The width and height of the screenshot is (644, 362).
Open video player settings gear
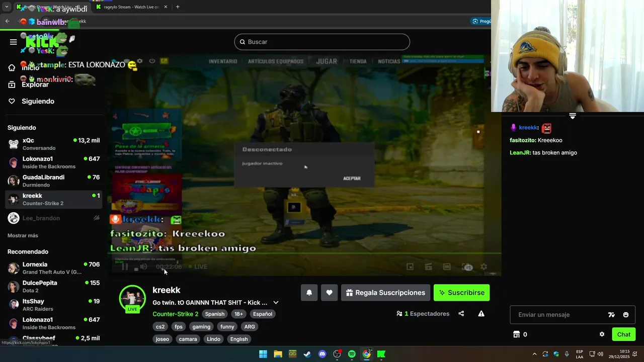point(484,267)
